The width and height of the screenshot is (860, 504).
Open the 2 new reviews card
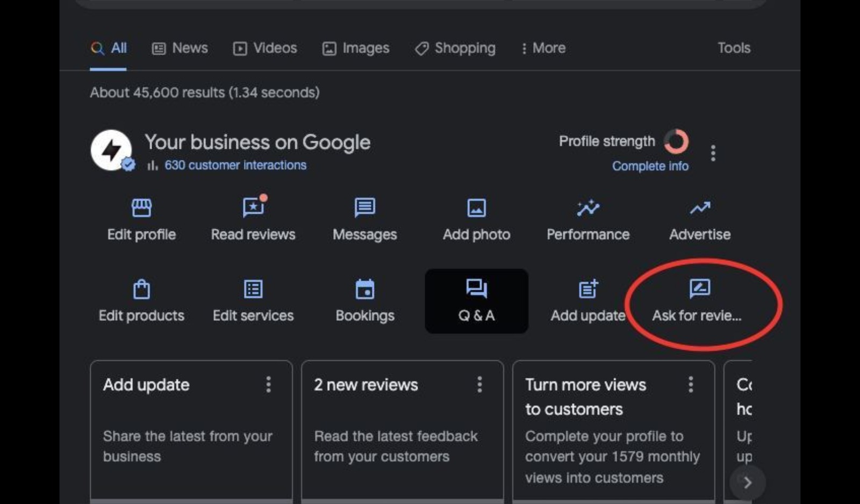coord(403,431)
